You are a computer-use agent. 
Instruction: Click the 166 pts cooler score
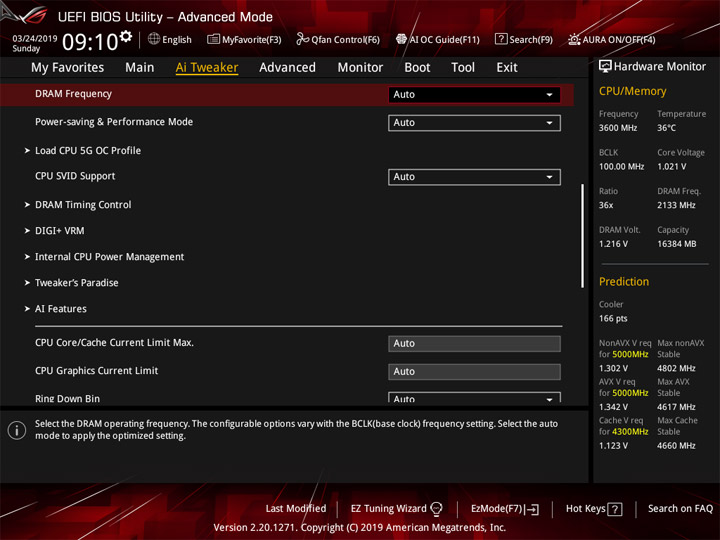613,318
